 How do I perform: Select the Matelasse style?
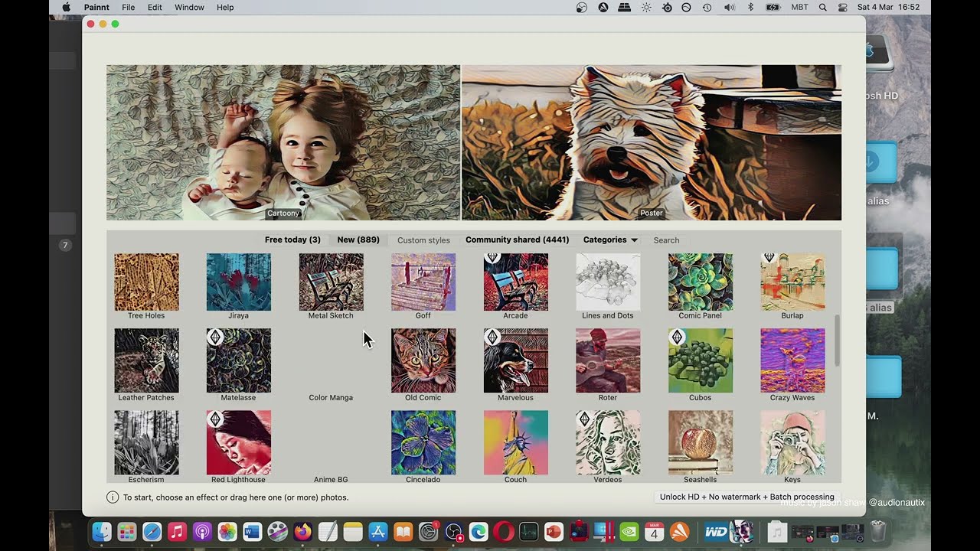(x=238, y=360)
